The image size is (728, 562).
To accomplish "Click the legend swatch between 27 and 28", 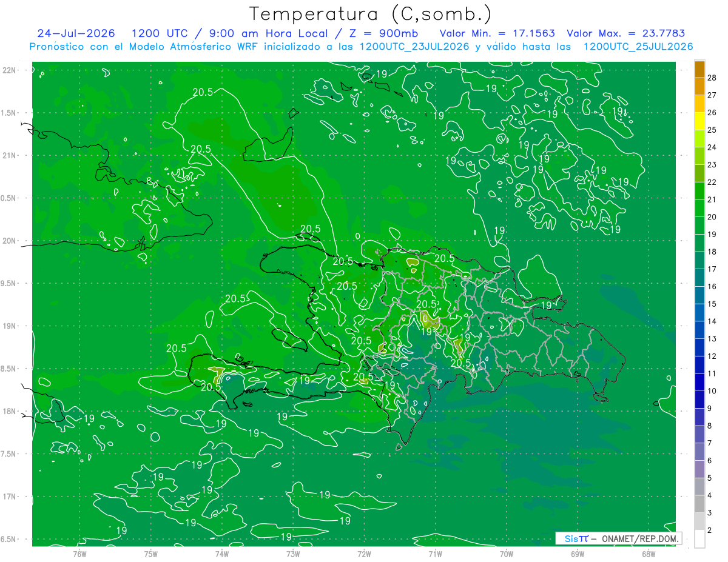I will pos(699,86).
